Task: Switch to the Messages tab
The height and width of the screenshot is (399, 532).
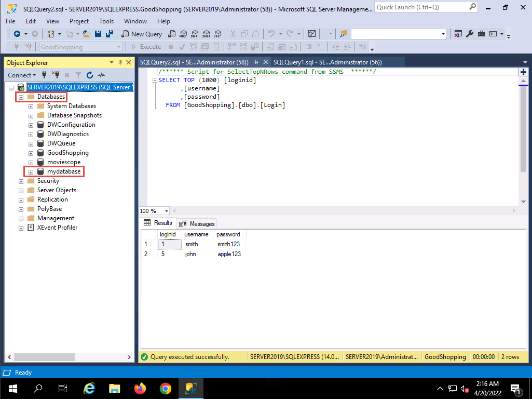Action: tap(197, 223)
